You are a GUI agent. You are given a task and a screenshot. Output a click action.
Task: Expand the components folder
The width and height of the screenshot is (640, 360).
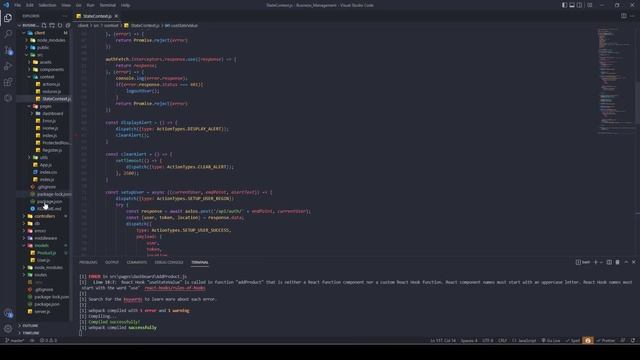coord(51,69)
